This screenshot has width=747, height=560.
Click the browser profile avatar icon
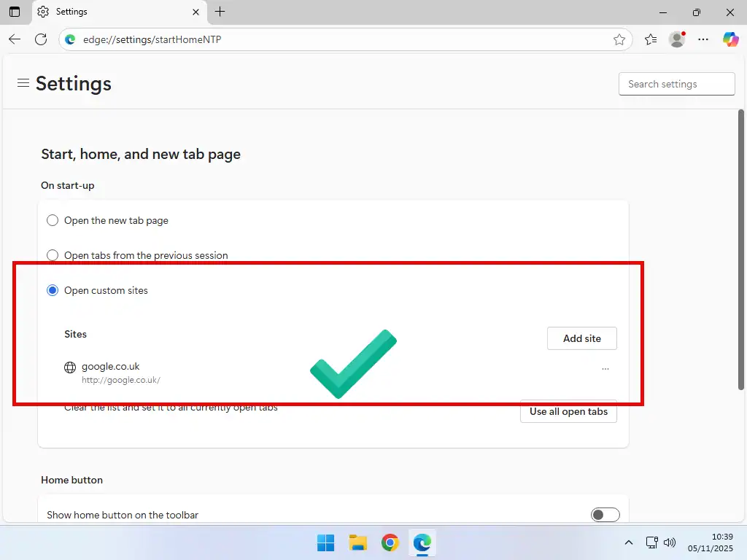point(676,39)
